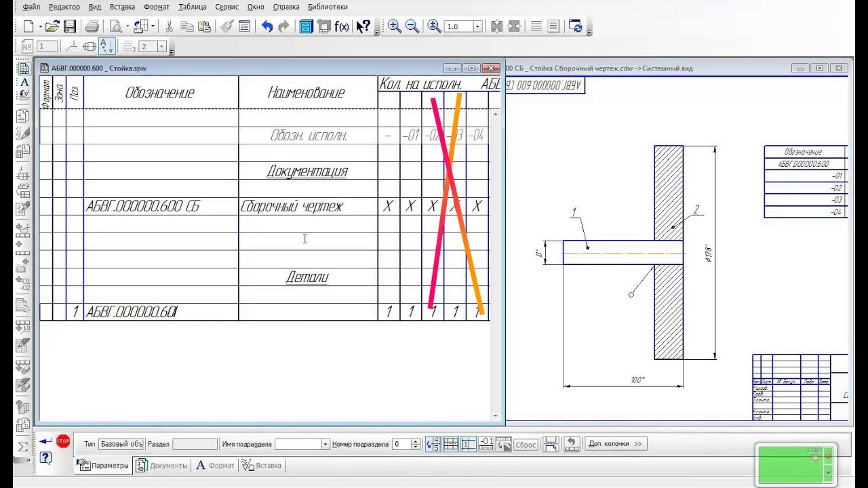Click the red STOP icon
Screen dimensions: 868x488
click(x=63, y=441)
